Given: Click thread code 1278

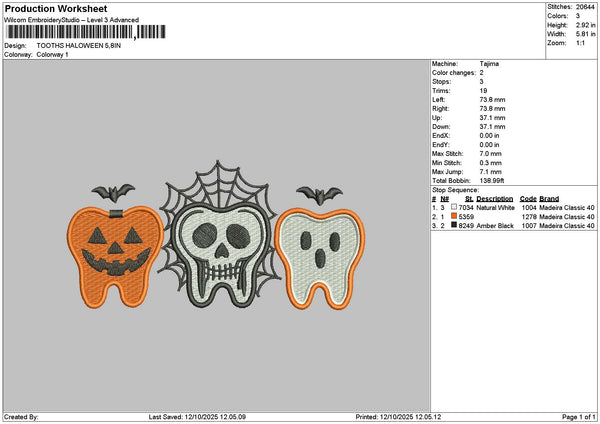Looking at the screenshot, I should pos(529,217).
